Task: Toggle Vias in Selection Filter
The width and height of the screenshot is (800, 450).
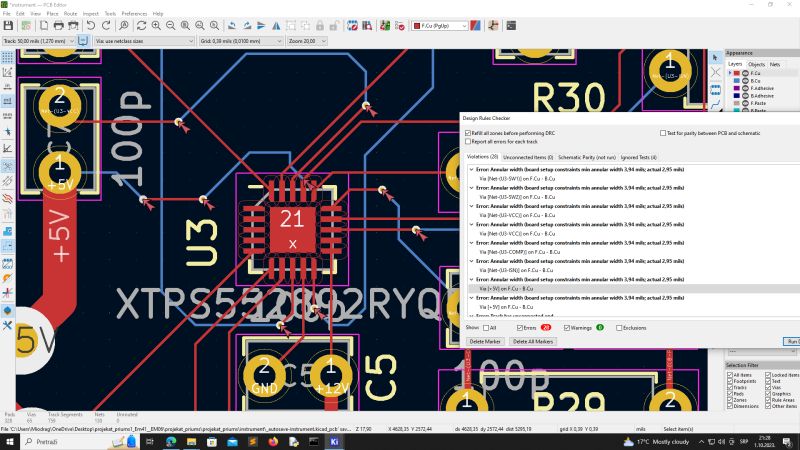Action: [768, 388]
